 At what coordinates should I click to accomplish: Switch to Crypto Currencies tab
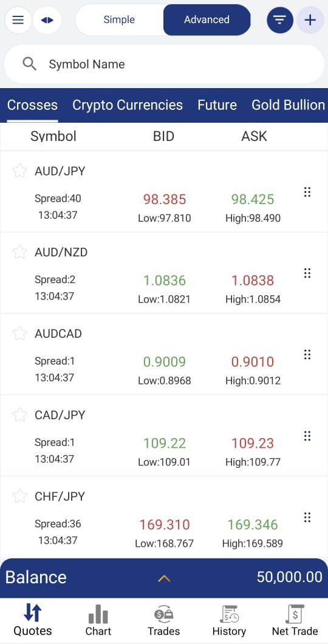(128, 105)
